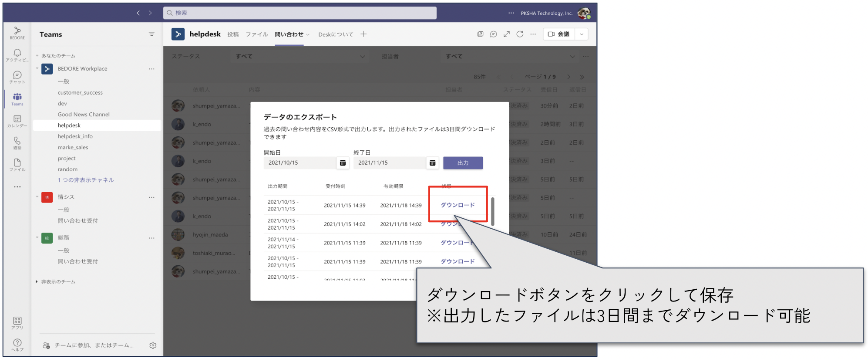Open the meeting button dropdown arrow
This screenshot has width=868, height=359.
(x=582, y=34)
